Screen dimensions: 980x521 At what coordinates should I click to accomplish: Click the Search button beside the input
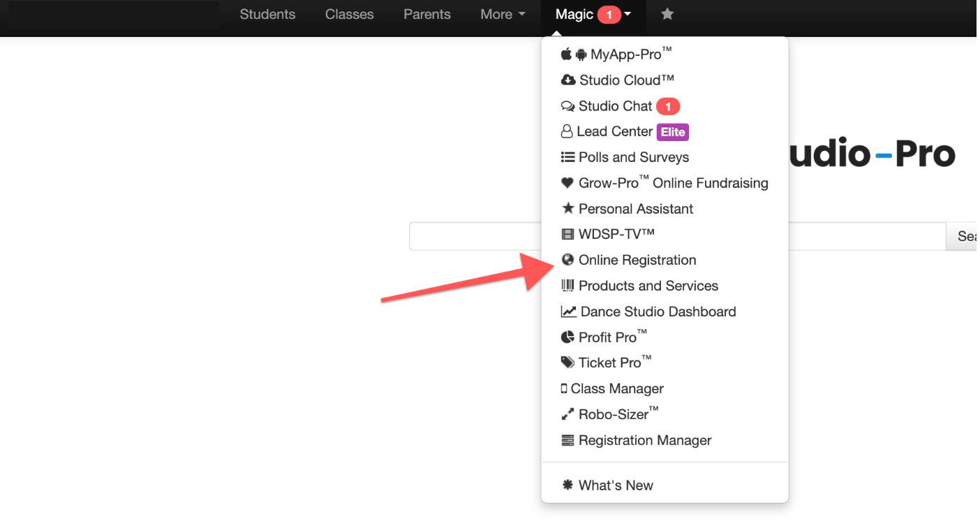963,236
